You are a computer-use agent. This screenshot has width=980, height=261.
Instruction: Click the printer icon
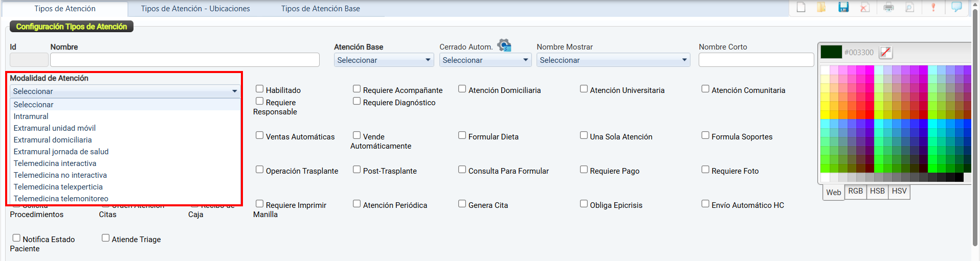tap(889, 7)
